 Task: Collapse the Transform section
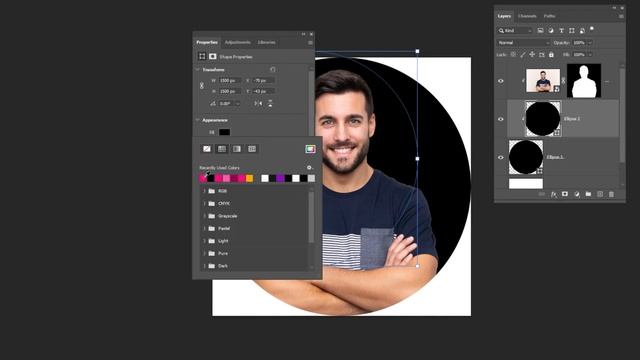click(x=198, y=70)
